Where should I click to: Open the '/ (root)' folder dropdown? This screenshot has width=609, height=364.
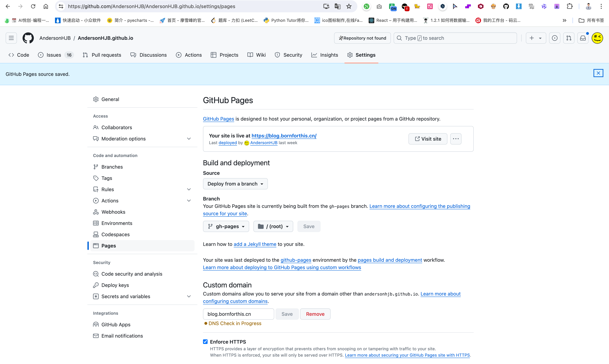[273, 226]
